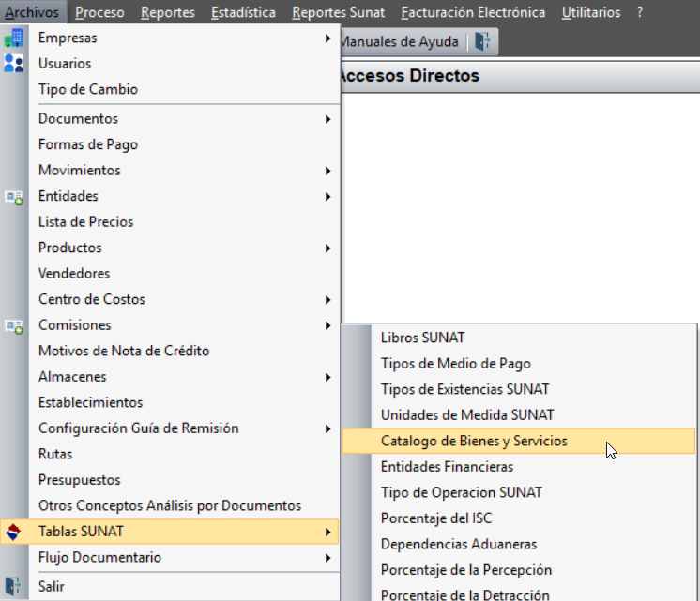Click the Salir door icon in menu
Viewport: 700px width, 601px height.
pos(13,586)
